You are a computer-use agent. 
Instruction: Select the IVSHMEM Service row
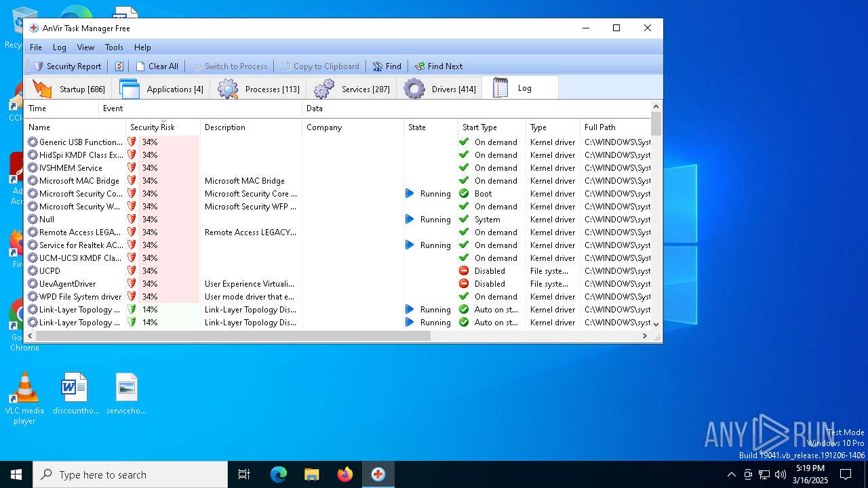tap(338, 168)
